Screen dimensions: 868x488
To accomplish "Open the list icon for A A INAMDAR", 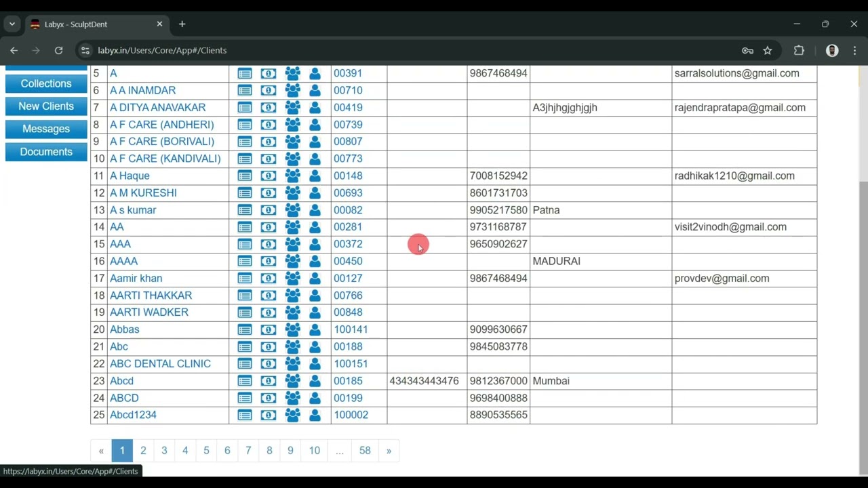I will (245, 90).
